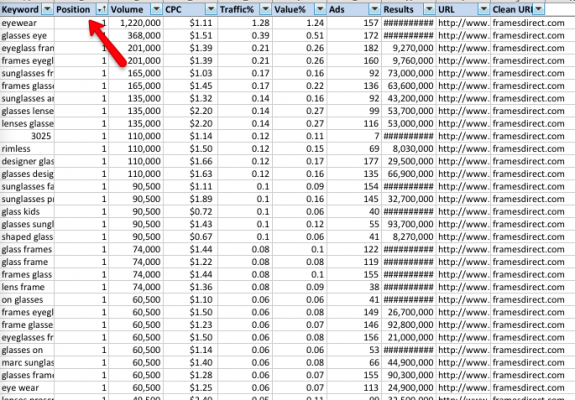Select the Results cell 44,900,000
The height and width of the screenshot is (400, 575).
point(409,363)
